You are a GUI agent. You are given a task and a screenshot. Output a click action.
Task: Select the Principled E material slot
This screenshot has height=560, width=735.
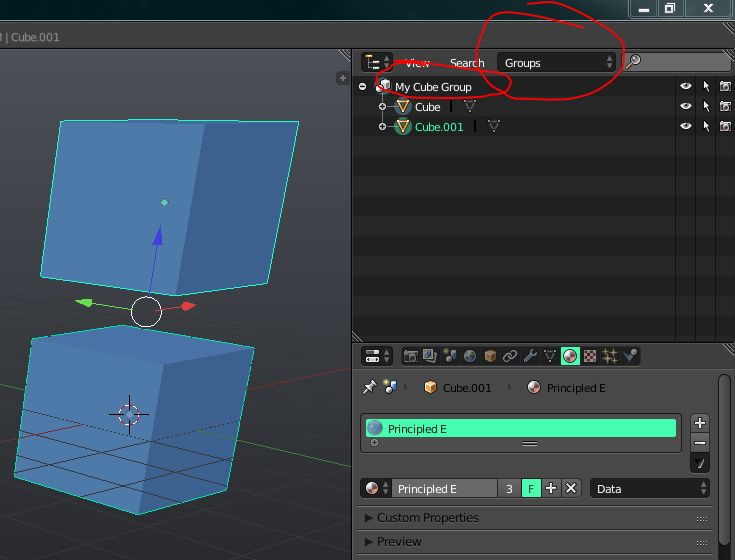[x=521, y=428]
